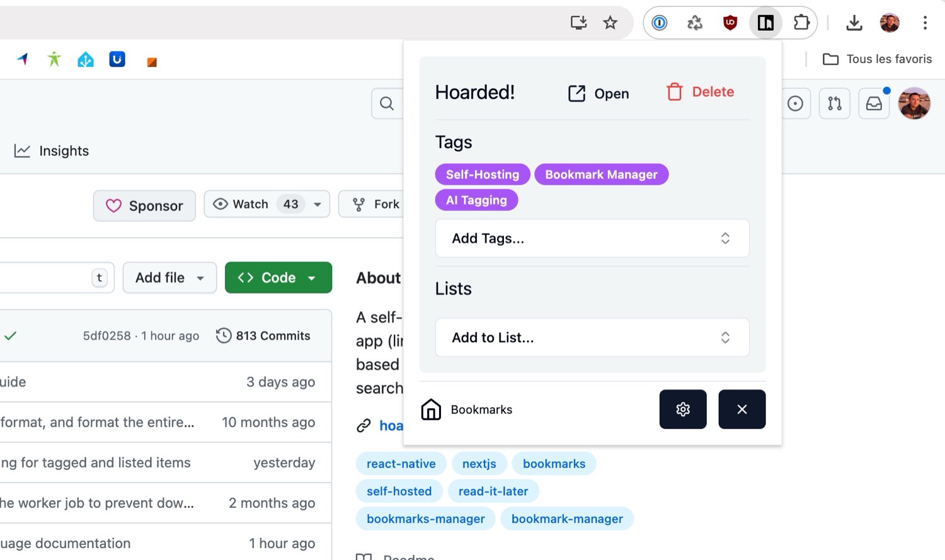Switch to the Insights tab
Screen dimensions: 945x560
click(52, 151)
